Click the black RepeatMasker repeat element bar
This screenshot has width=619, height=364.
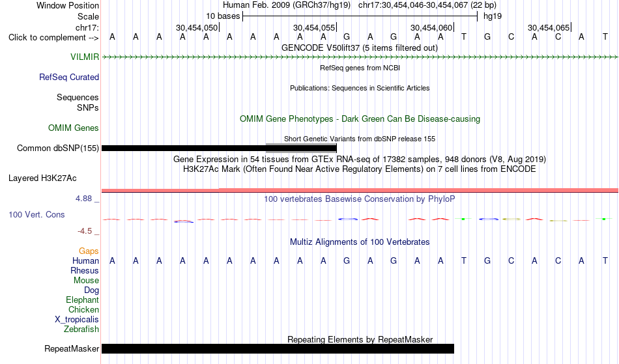click(x=278, y=348)
